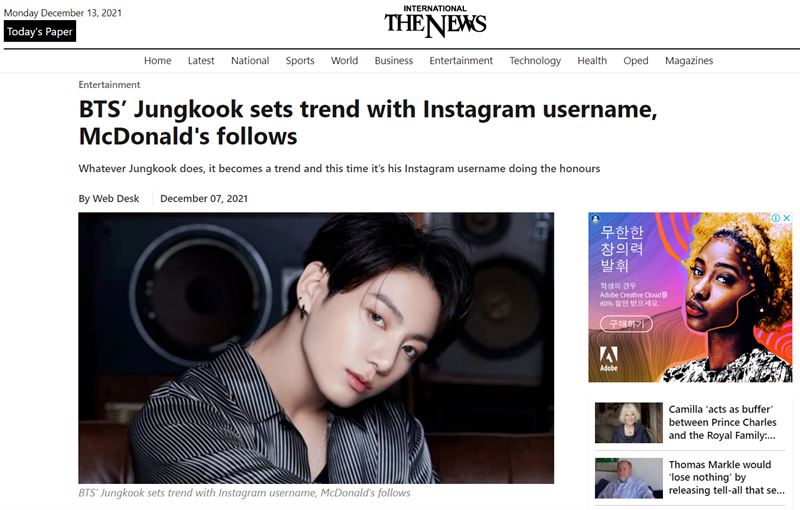Go to Oped section
The height and width of the screenshot is (510, 800).
pyautogui.click(x=636, y=61)
